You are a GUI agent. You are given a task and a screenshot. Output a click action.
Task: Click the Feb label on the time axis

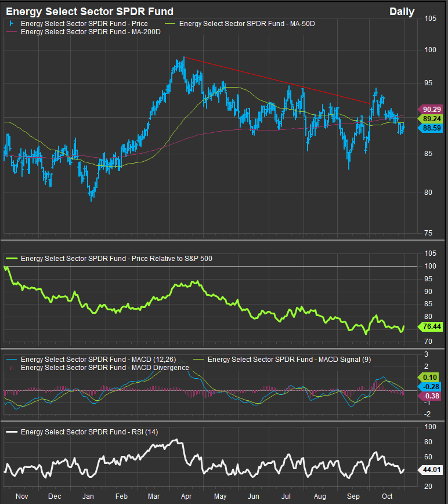[121, 496]
